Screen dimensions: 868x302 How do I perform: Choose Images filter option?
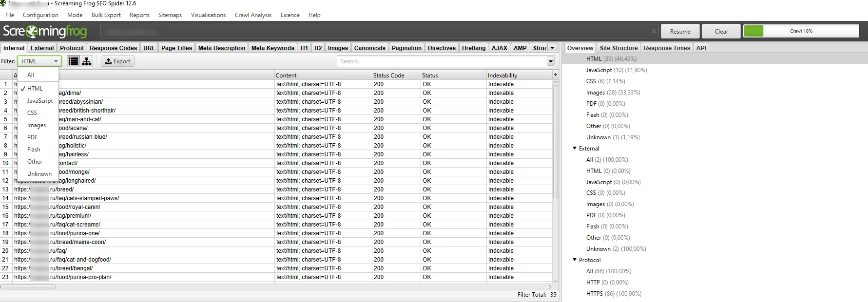(37, 125)
